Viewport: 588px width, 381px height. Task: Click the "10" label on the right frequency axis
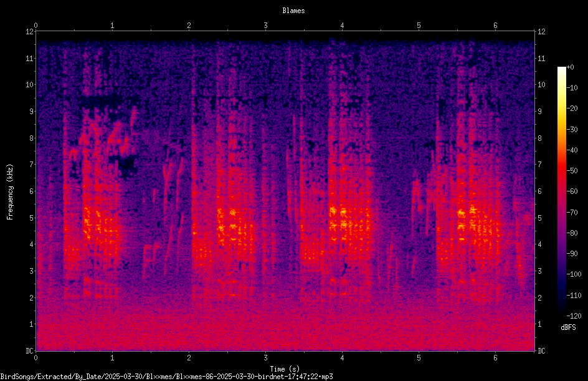pos(541,85)
